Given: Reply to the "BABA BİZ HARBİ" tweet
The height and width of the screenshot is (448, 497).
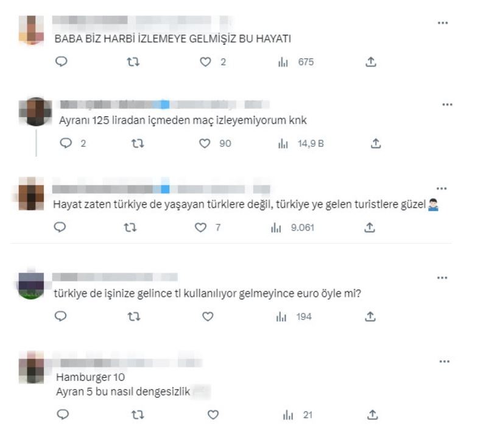Looking at the screenshot, I should click(61, 61).
